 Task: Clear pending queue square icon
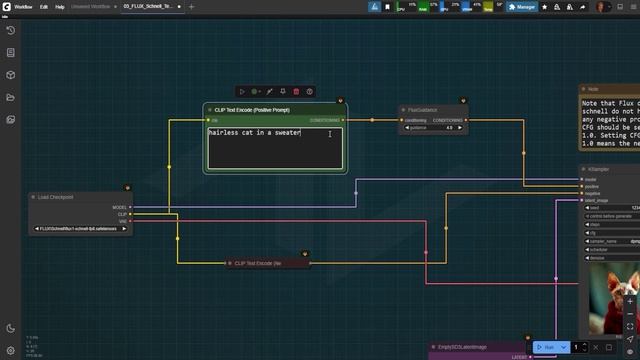609,347
